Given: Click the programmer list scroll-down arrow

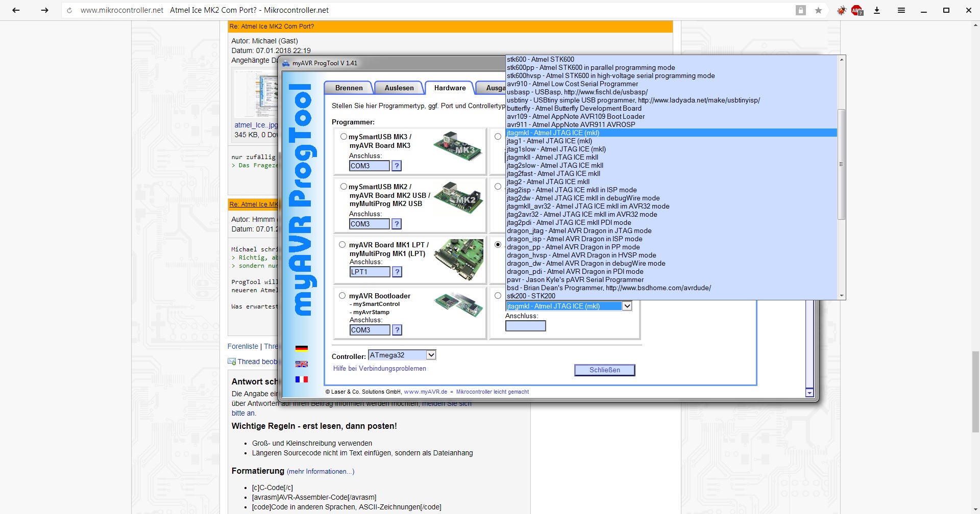Looking at the screenshot, I should pyautogui.click(x=842, y=296).
